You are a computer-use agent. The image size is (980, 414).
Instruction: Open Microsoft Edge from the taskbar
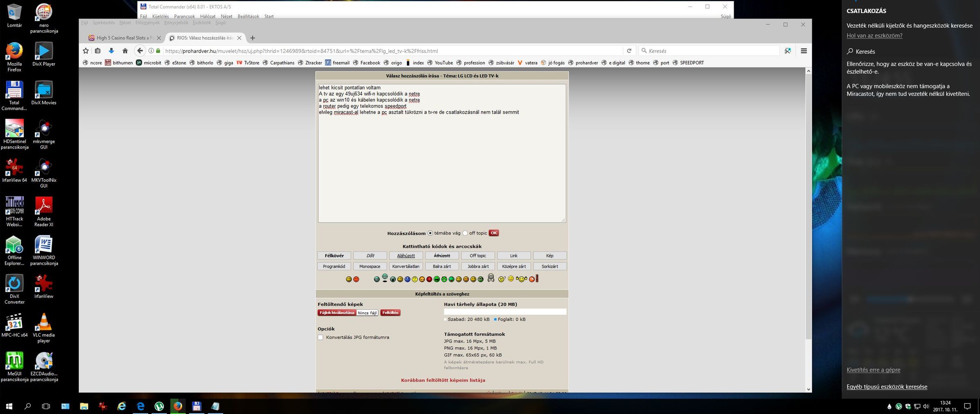[141, 406]
